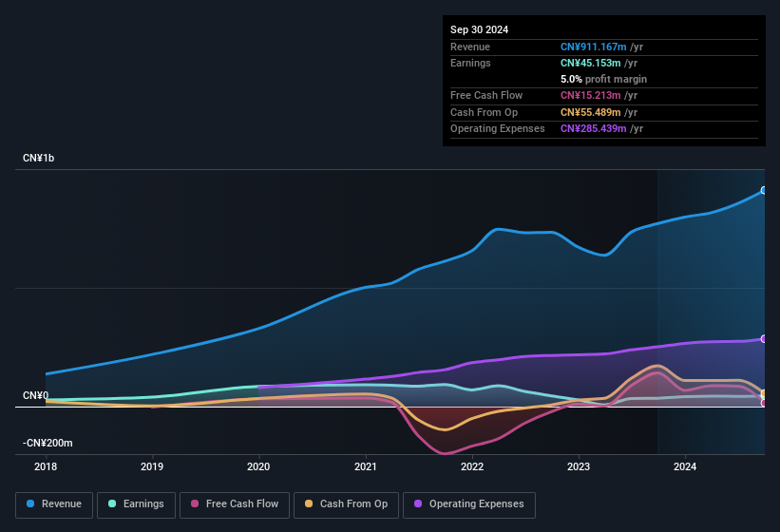The height and width of the screenshot is (532, 780).
Task: Toggle the Revenue legend button
Action: click(x=54, y=504)
